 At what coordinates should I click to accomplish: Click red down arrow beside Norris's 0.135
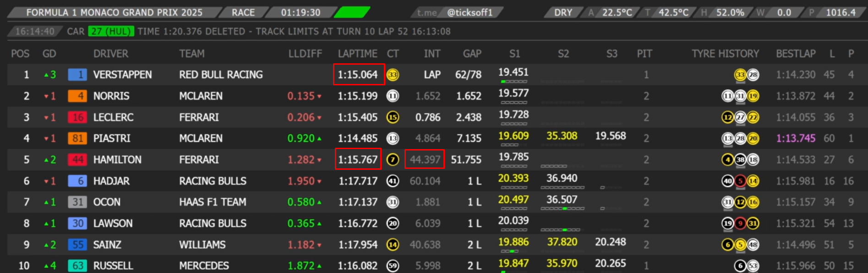[319, 96]
